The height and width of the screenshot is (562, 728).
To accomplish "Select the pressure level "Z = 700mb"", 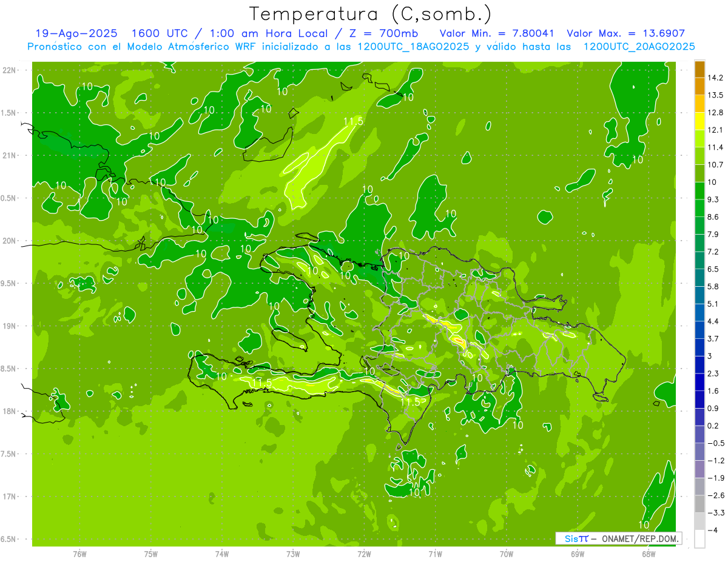I will [380, 33].
